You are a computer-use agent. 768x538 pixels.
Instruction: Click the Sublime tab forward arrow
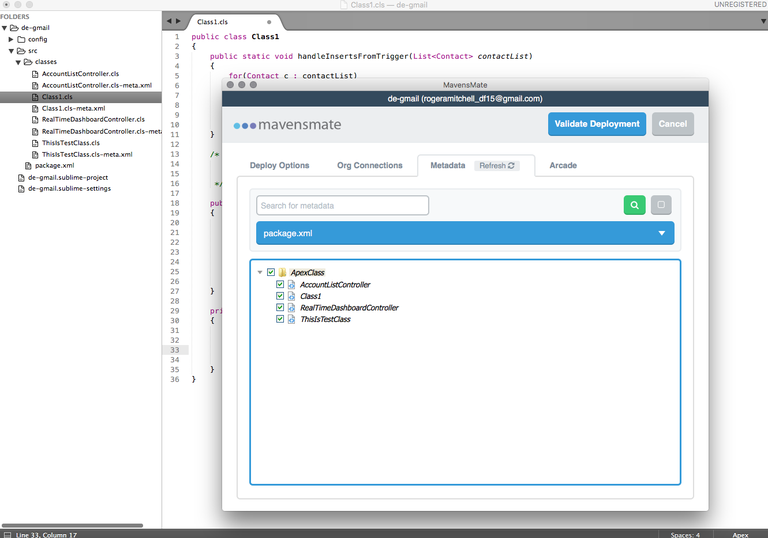[x=178, y=21]
